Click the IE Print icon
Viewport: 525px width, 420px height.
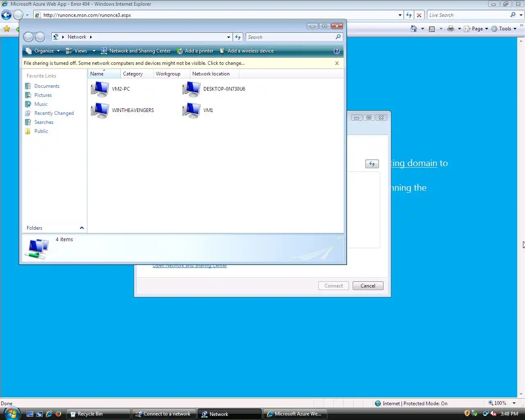point(451,29)
